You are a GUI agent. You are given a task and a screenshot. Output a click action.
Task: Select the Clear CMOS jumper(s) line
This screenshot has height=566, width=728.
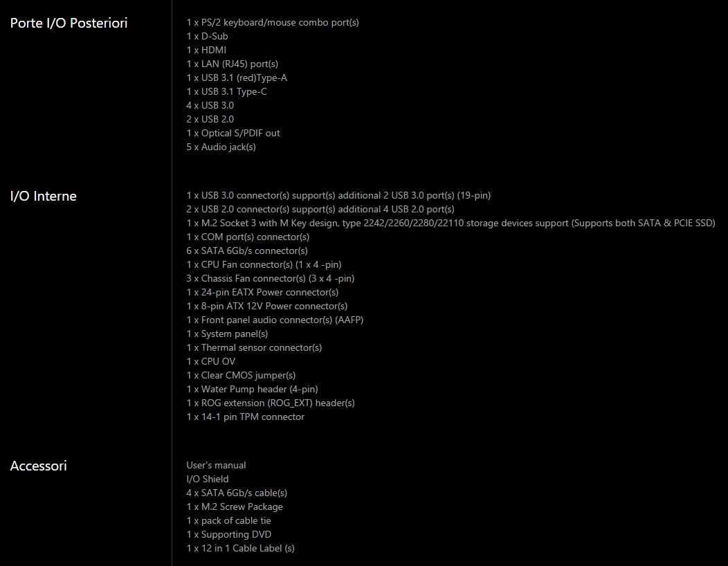[241, 375]
